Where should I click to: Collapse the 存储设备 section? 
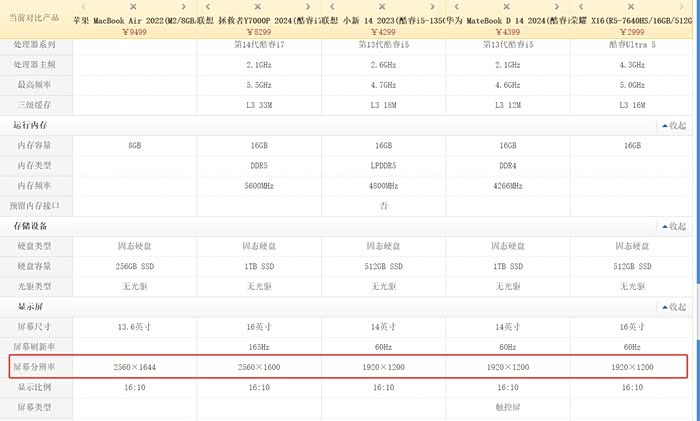674,226
